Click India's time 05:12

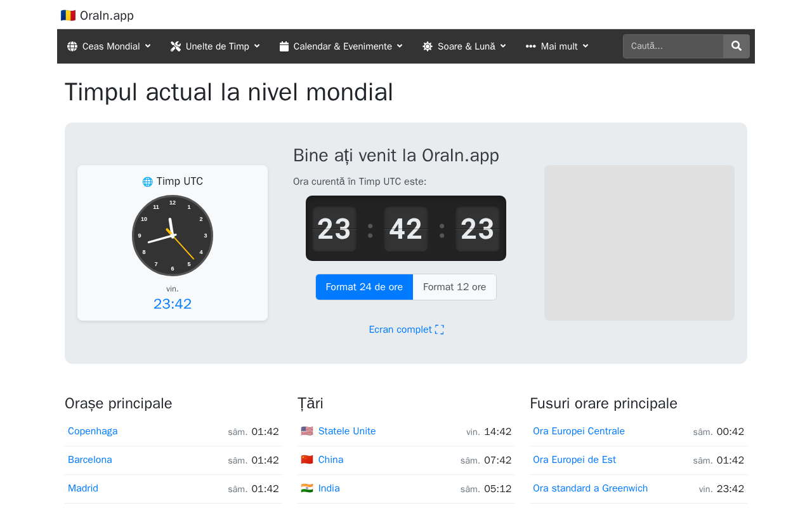498,489
